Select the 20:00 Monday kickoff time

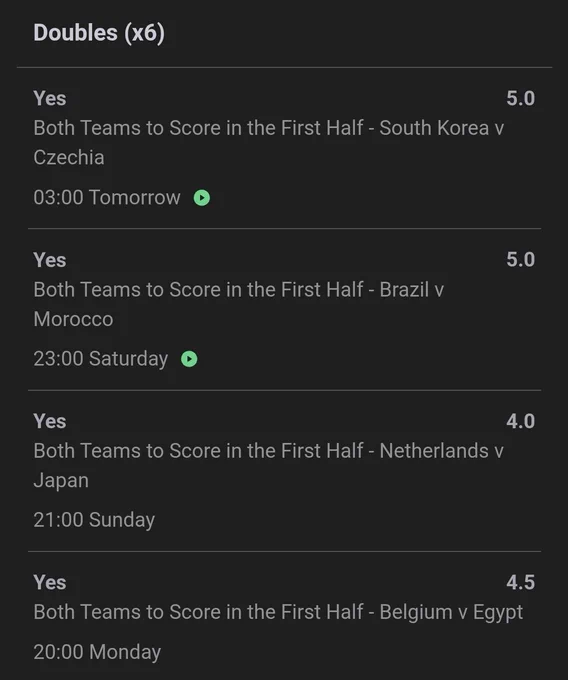coord(97,652)
